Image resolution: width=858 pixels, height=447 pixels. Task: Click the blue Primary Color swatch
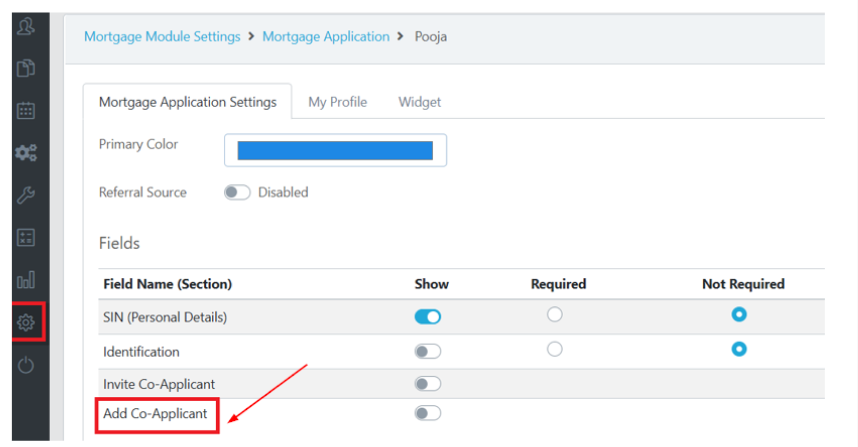coord(335,150)
